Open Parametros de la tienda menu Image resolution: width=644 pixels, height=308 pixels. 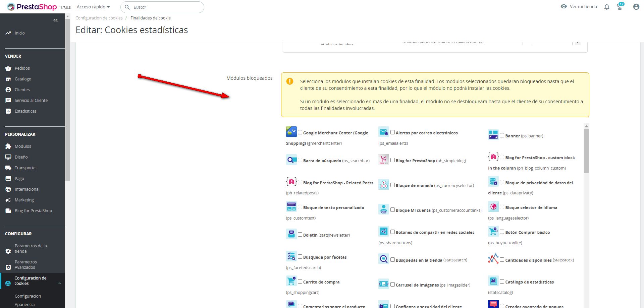pos(31,248)
